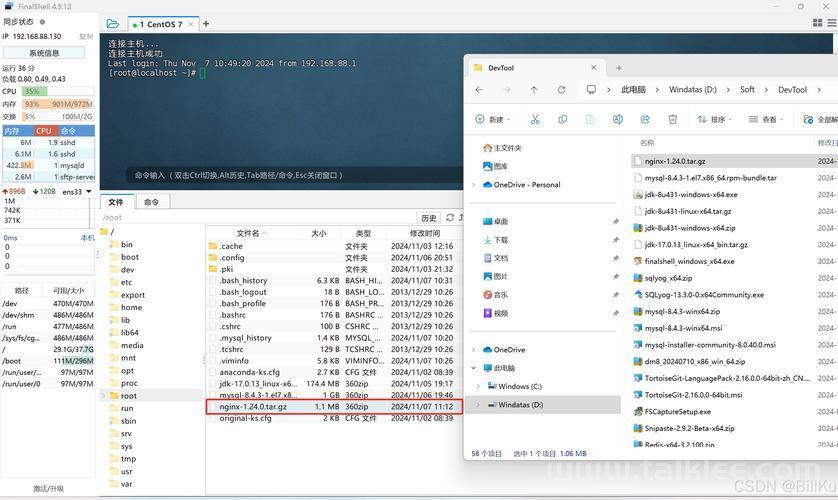Open the FinalShell hamburger menu
Image resolution: width=838 pixels, height=500 pixels.
click(x=832, y=23)
